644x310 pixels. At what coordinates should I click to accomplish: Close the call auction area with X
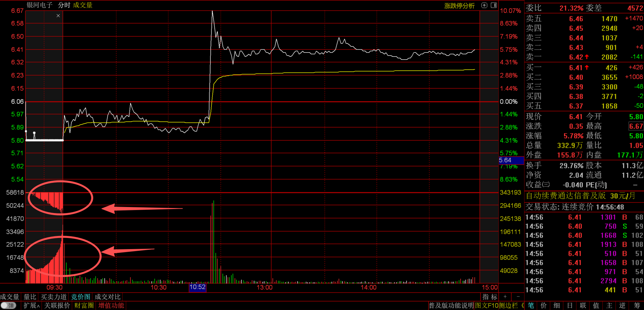58,16
